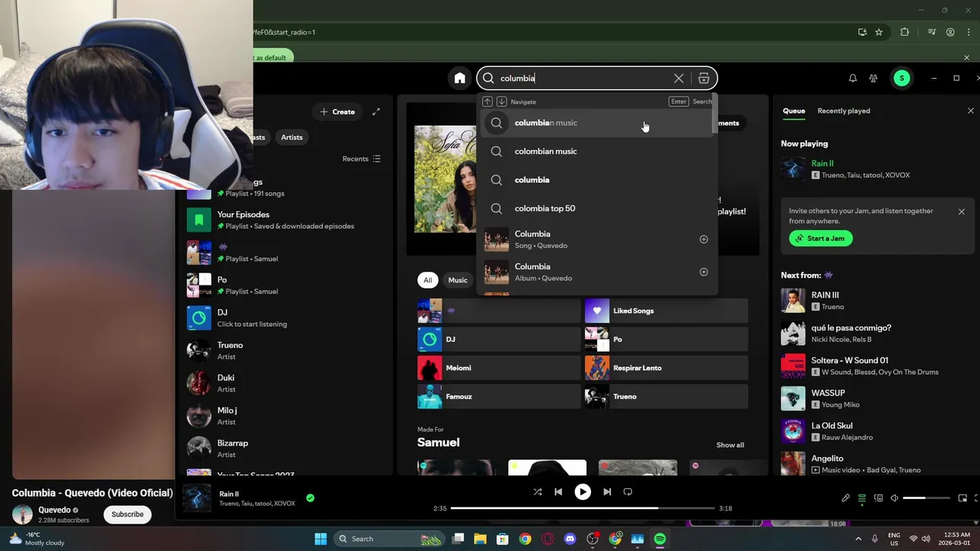Viewport: 980px width, 551px height.
Task: Open the Respirar Lento shortcut tile
Action: pos(666,368)
